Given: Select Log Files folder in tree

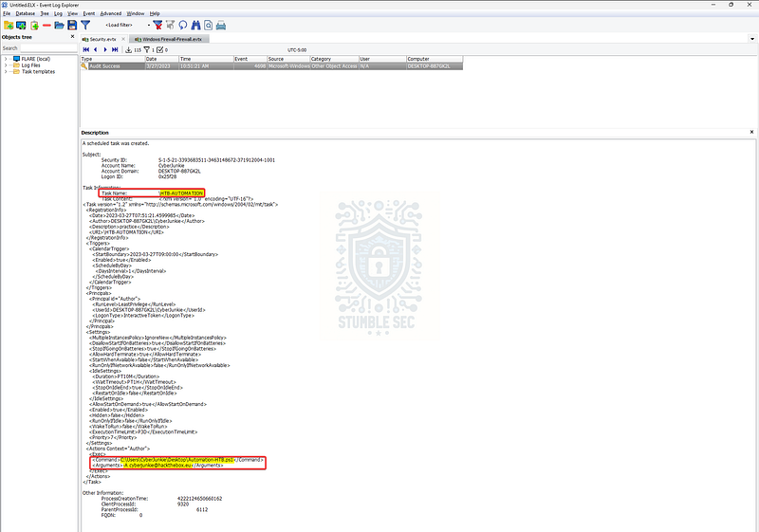Looking at the screenshot, I should tap(31, 65).
